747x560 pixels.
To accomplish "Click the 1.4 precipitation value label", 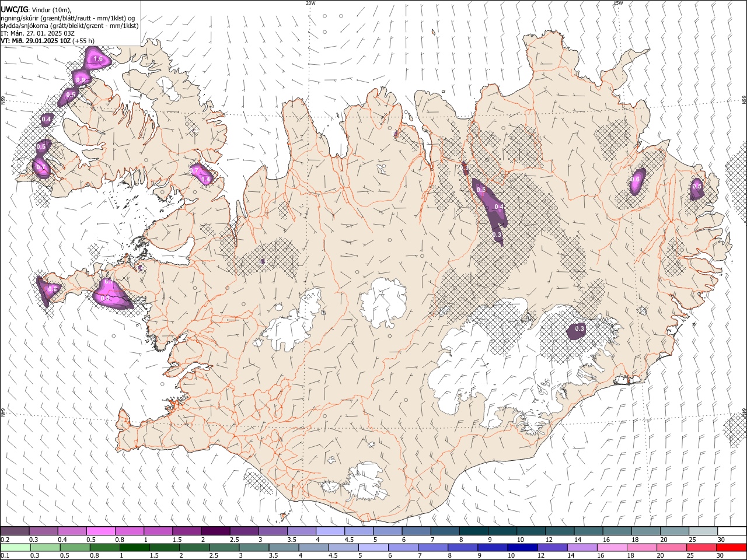I will (205, 180).
